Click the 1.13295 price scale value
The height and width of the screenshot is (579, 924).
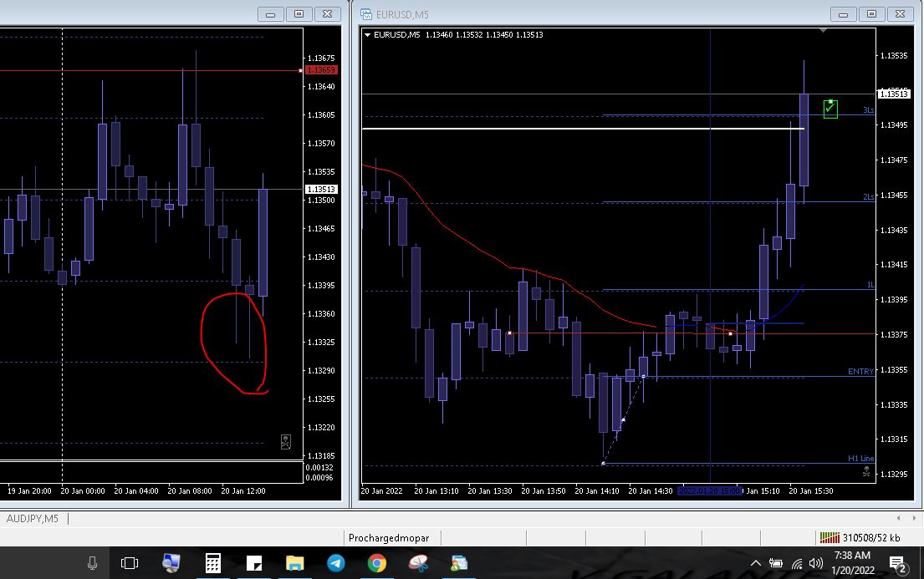pos(894,474)
